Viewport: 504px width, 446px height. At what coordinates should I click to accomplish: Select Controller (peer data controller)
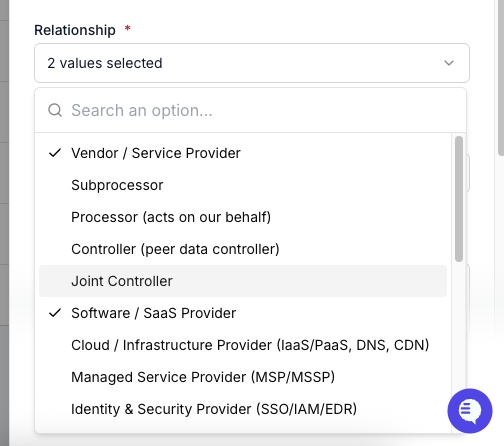243,249
